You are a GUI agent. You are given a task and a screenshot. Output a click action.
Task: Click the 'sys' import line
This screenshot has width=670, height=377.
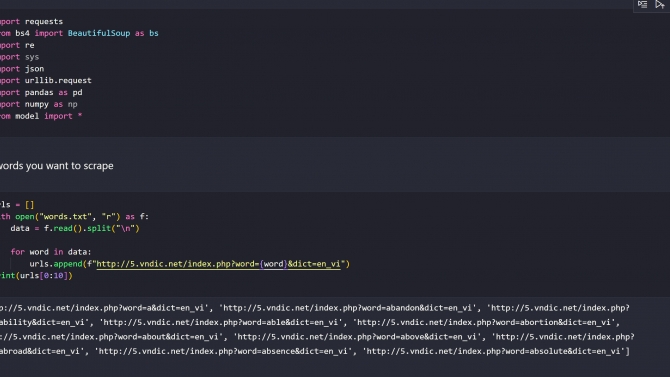point(20,57)
